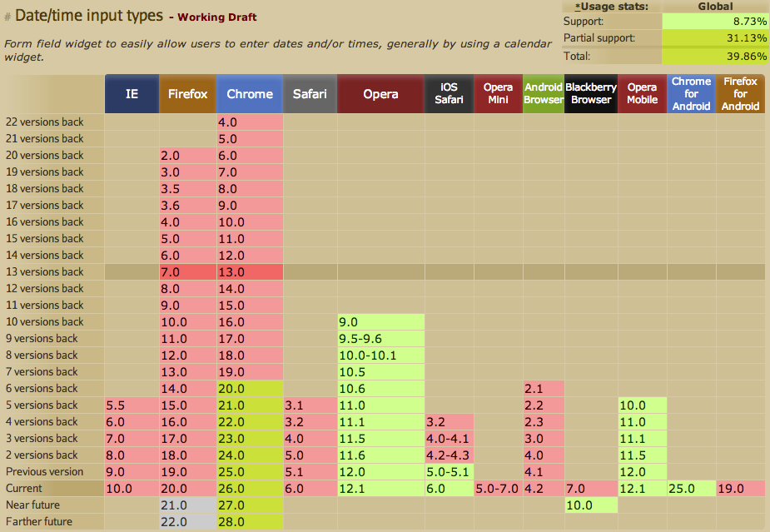Click the Firefox for Android 19.0 cell

[741, 489]
